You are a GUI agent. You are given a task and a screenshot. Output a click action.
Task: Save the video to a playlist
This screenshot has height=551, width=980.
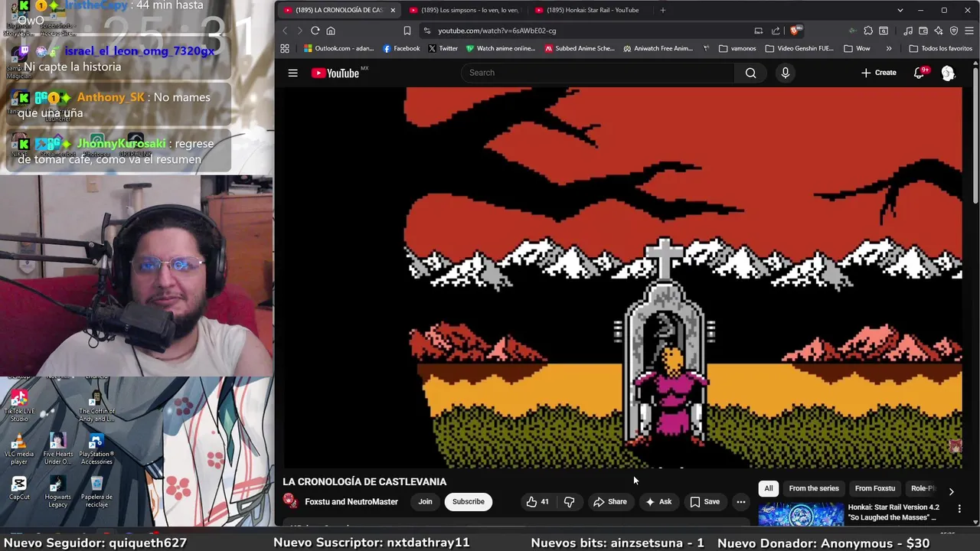[x=704, y=502]
